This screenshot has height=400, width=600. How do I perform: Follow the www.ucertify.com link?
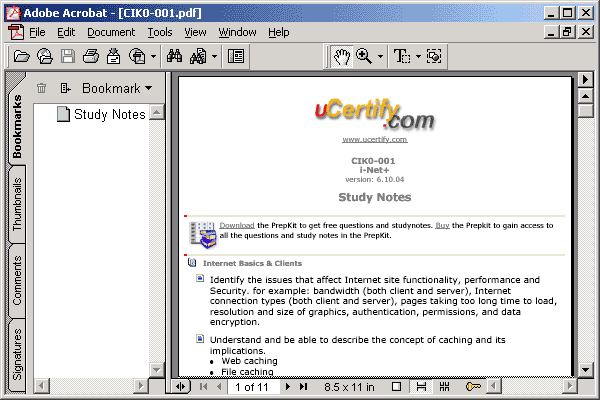[x=375, y=139]
